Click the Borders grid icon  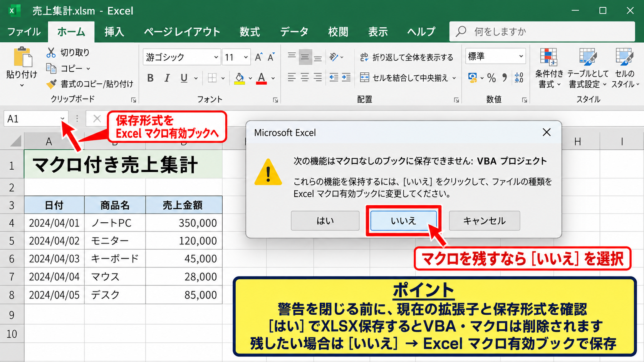[x=212, y=78]
